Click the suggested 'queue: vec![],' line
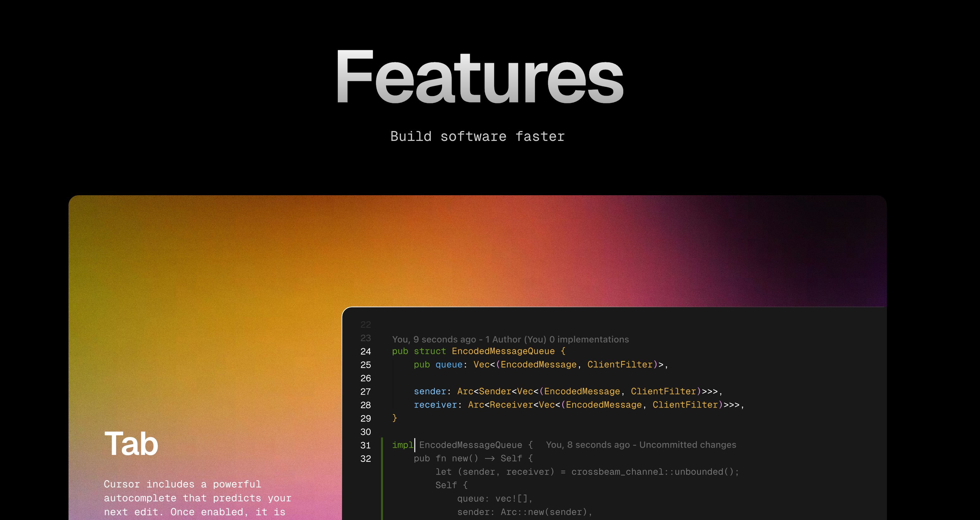Screen dimensions: 980x520 coord(494,498)
